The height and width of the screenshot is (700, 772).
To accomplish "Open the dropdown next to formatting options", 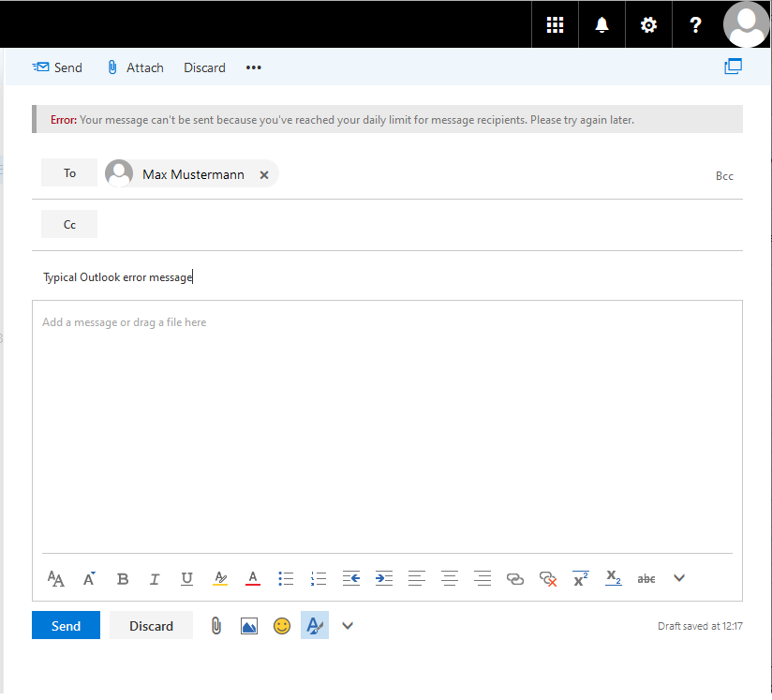I will [x=347, y=625].
